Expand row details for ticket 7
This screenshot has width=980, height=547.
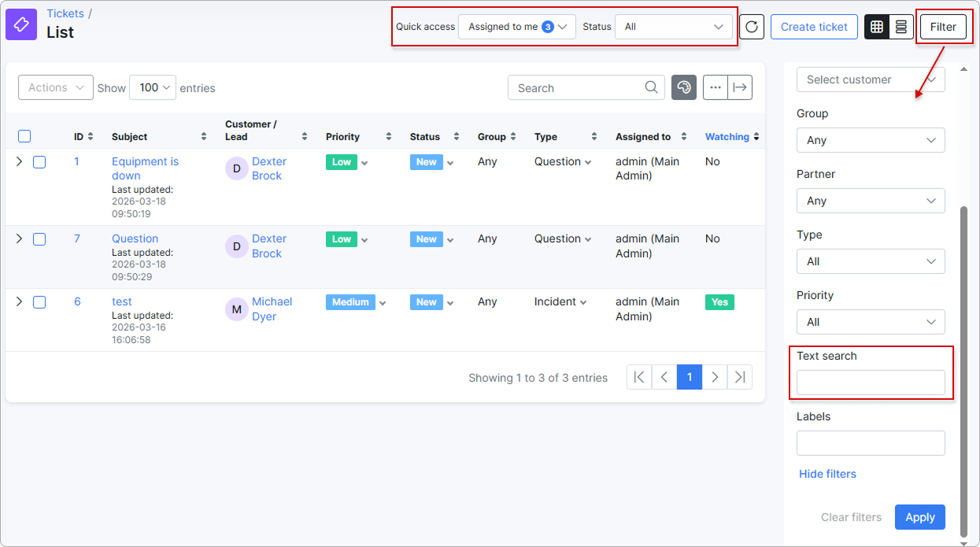(x=20, y=238)
